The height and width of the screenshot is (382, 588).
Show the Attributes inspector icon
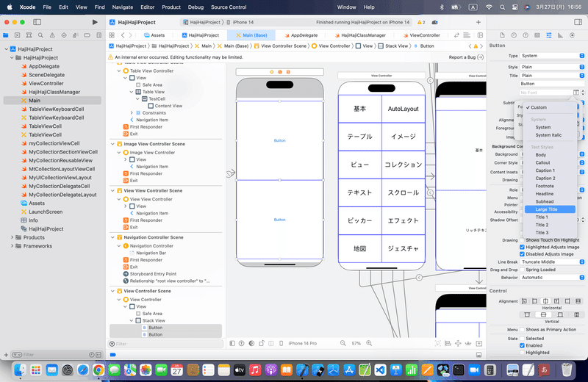pos(548,35)
